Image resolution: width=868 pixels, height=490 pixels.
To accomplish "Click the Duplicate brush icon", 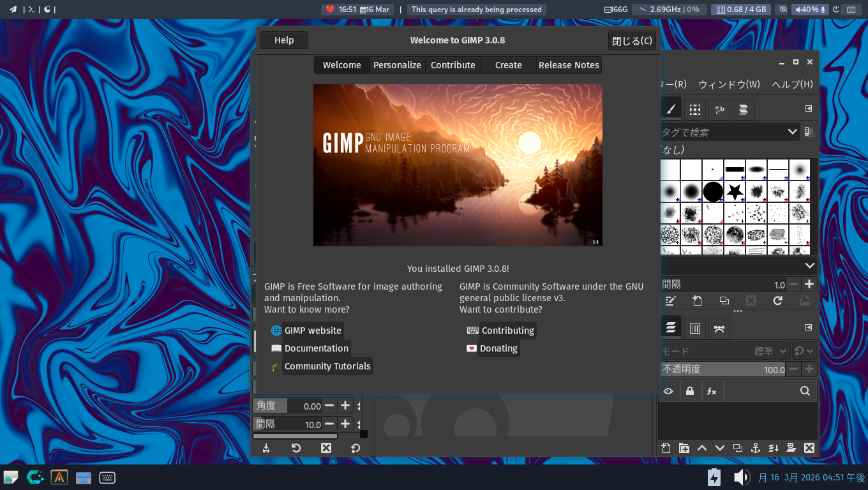I will (x=724, y=301).
